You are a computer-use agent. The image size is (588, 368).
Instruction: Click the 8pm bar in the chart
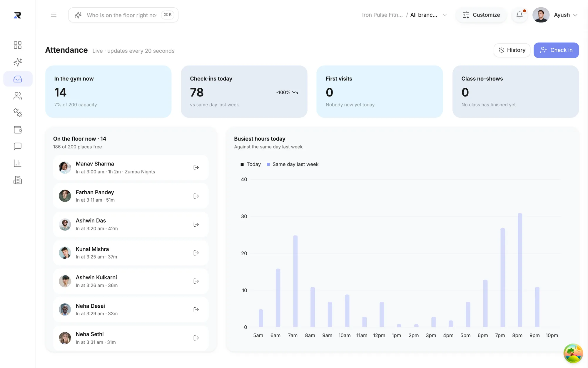coord(520,270)
